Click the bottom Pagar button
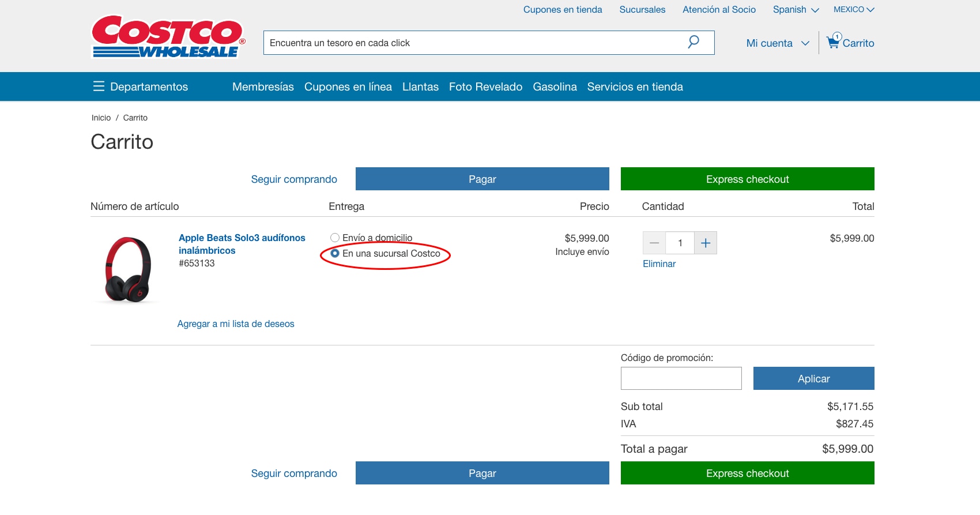The height and width of the screenshot is (515, 980). [483, 473]
